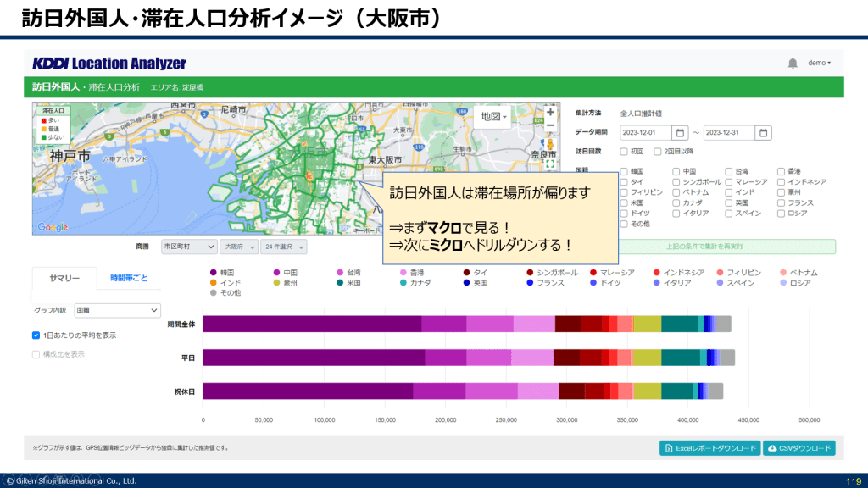Toggle the その他 legend swatch in chart
The width and height of the screenshot is (868, 488).
click(214, 292)
